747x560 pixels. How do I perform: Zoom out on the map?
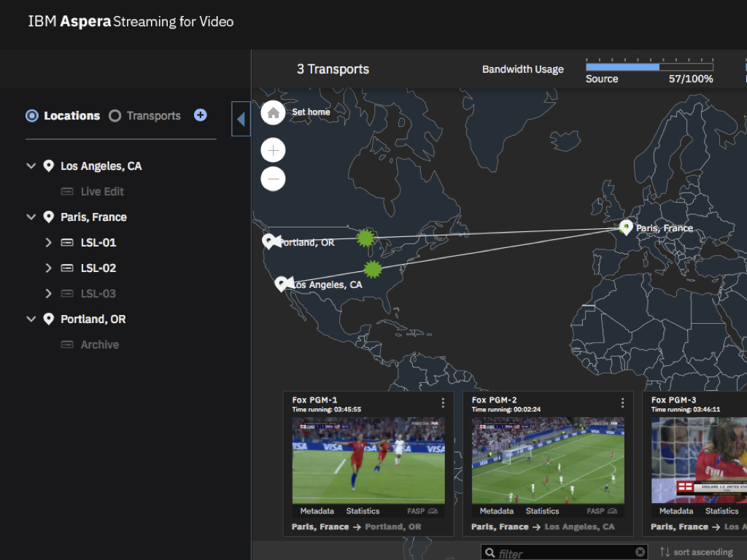[274, 179]
